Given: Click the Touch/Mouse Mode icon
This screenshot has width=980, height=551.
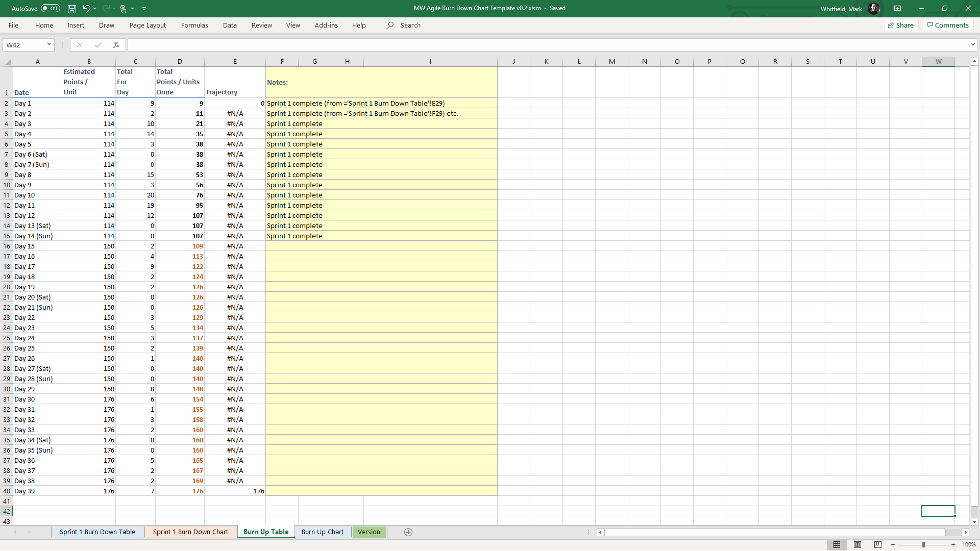Looking at the screenshot, I should click(x=123, y=9).
